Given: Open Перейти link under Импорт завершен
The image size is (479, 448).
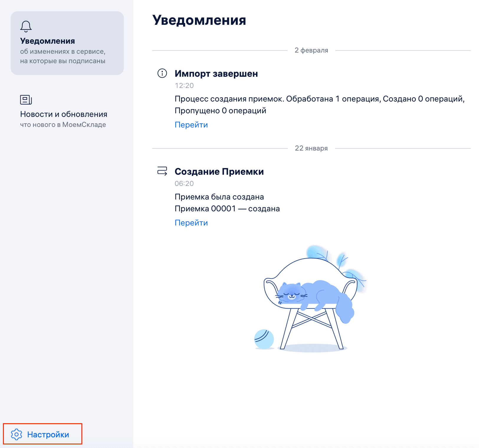Looking at the screenshot, I should pyautogui.click(x=191, y=125).
